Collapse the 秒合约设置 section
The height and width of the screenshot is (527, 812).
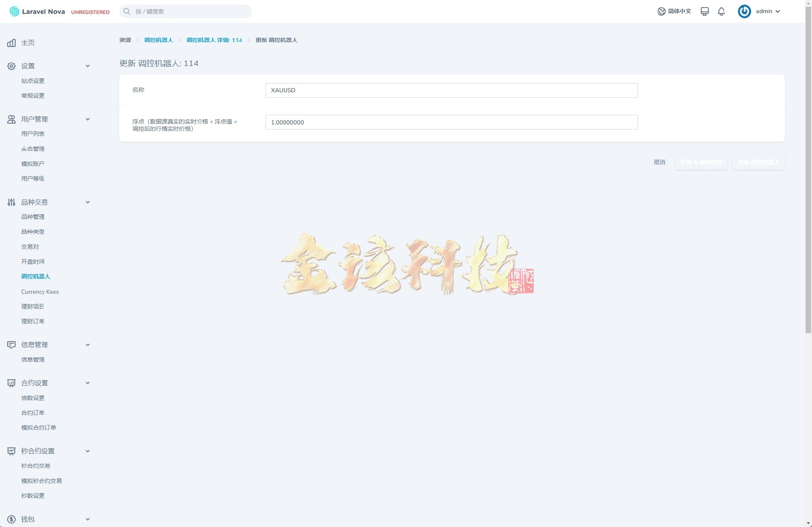coord(88,451)
